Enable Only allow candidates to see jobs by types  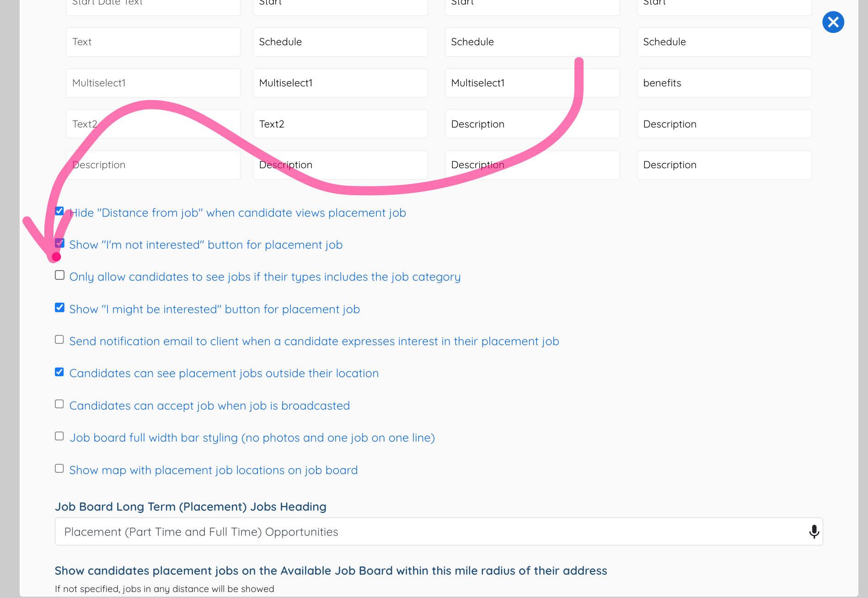59,275
